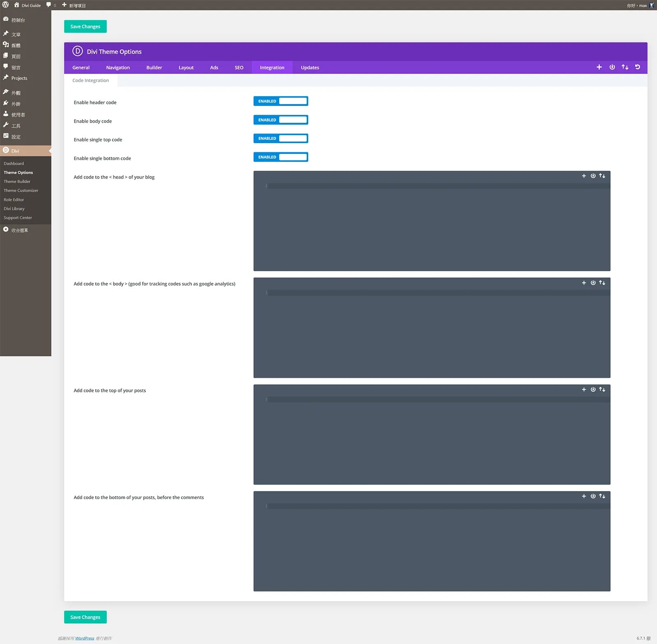Viewport: 657px width, 644px height.
Task: Click the import/export arrows icon in header bar
Action: [625, 67]
